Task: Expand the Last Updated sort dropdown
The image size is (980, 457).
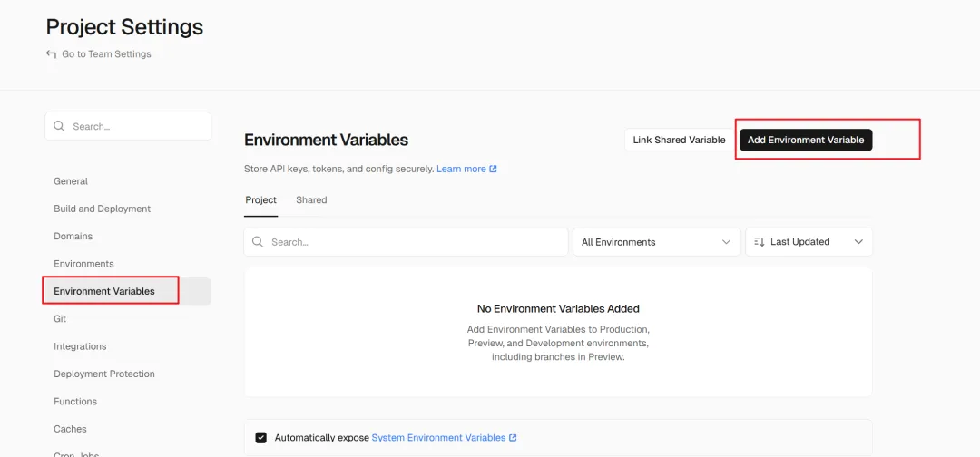Action: coord(808,242)
